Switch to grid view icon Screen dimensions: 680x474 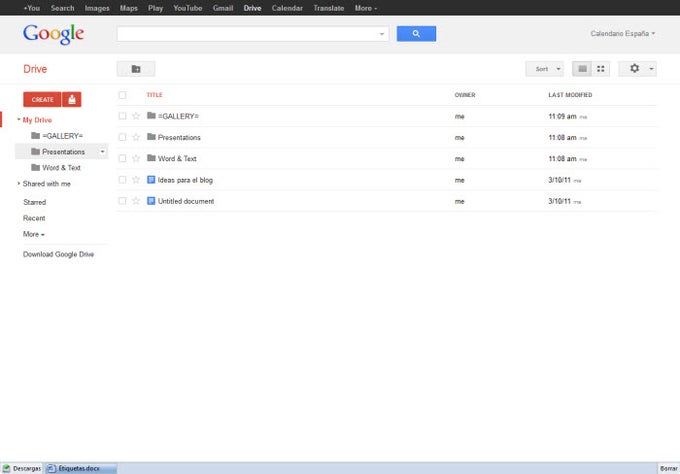[x=601, y=69]
